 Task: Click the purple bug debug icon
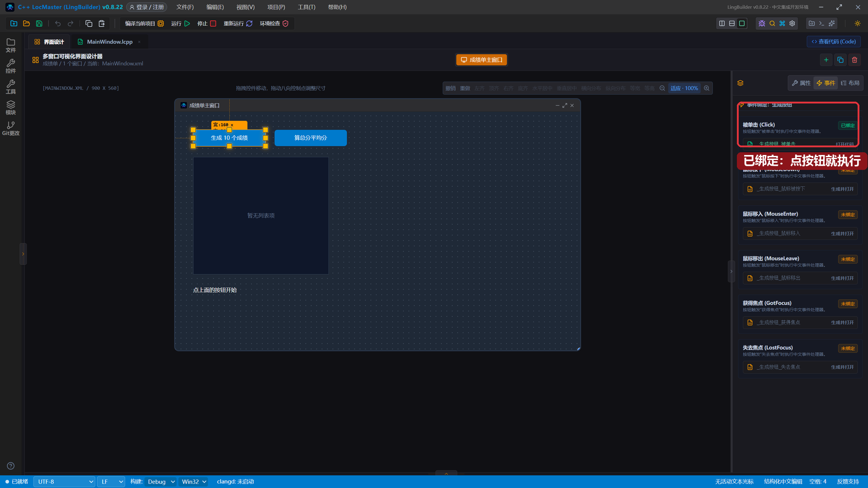click(762, 23)
